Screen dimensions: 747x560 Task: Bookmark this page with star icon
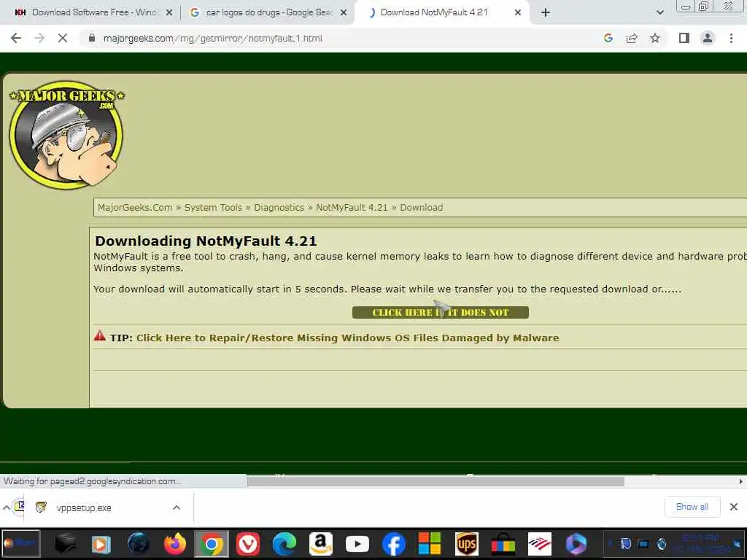coord(655,38)
